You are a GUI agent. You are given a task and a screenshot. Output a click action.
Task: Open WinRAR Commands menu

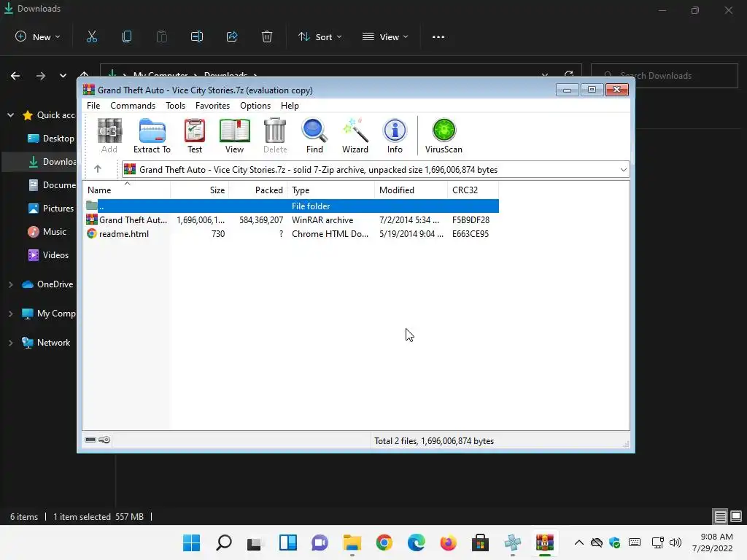133,105
